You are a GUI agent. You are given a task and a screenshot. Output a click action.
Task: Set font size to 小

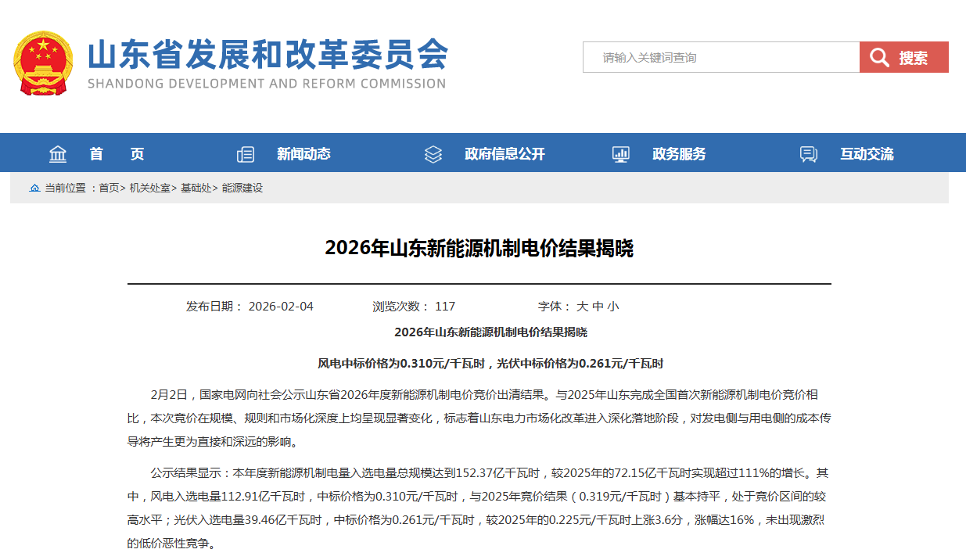tap(613, 307)
